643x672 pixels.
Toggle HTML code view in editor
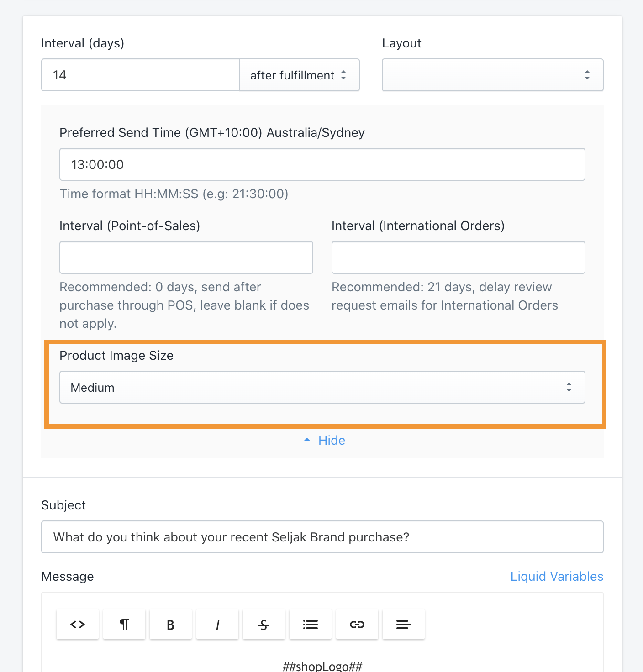point(78,624)
